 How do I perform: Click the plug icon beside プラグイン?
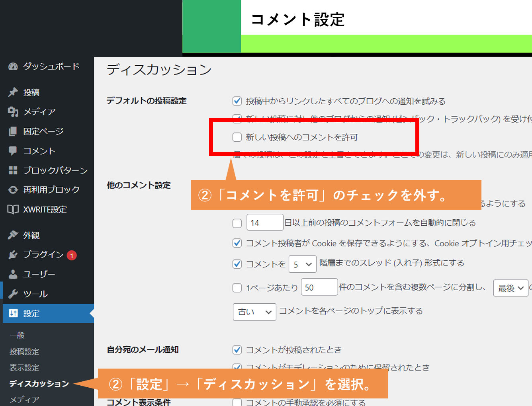point(13,255)
